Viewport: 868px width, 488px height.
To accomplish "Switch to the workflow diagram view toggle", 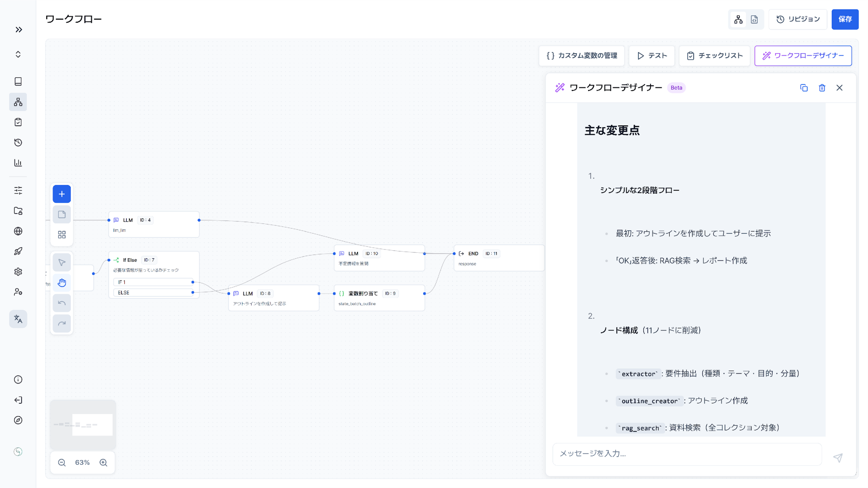I will pos(738,19).
